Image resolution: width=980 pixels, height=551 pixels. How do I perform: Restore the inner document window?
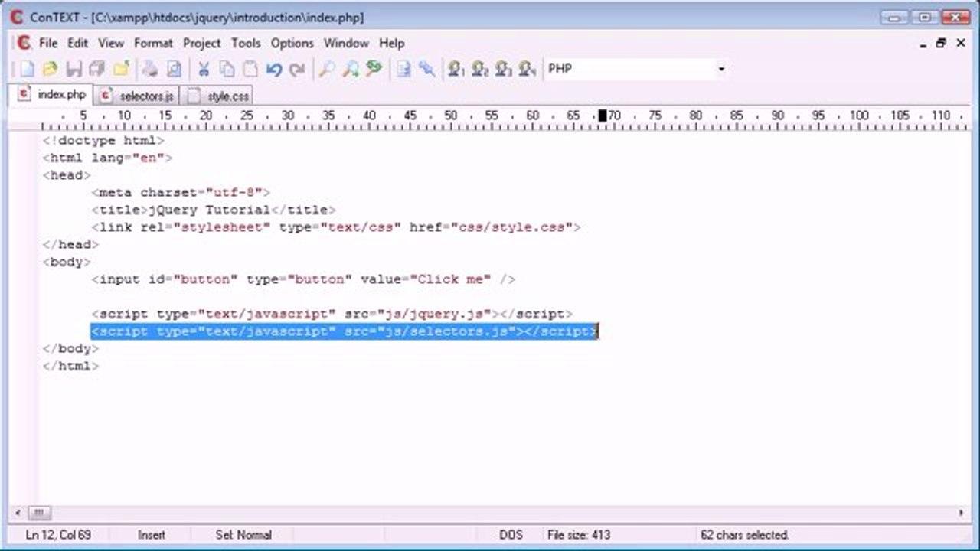click(x=942, y=44)
